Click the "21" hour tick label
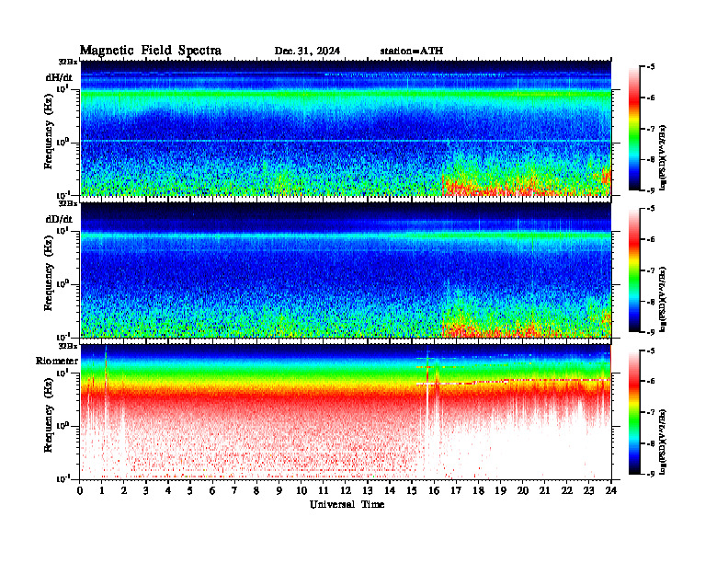Image resolution: width=728 pixels, height=563 pixels. click(544, 490)
